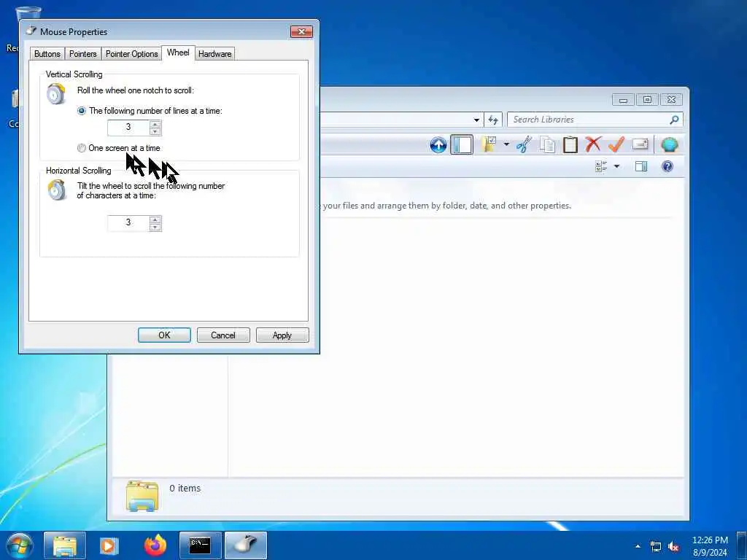Select 'The following number of lines' radio

click(82, 111)
